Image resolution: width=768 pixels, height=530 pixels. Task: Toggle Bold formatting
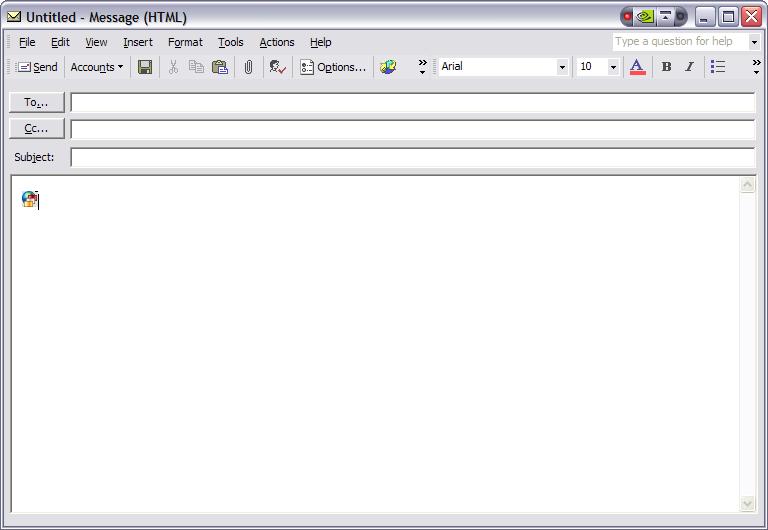(666, 67)
